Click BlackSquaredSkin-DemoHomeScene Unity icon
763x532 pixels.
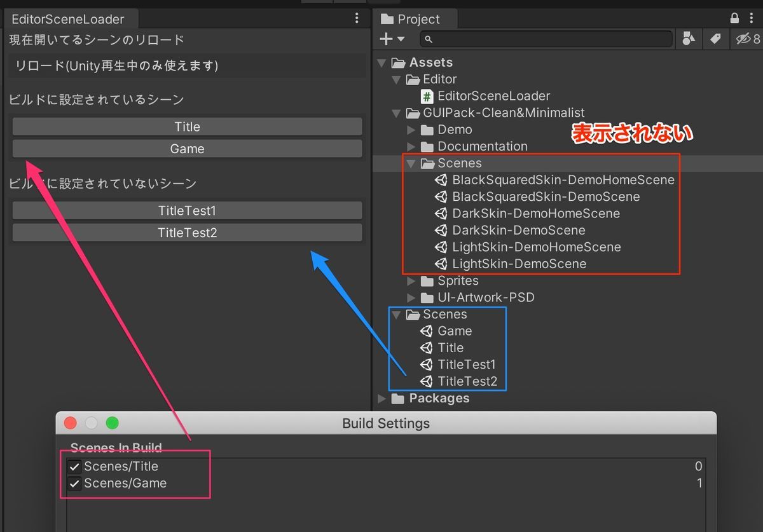pos(441,180)
